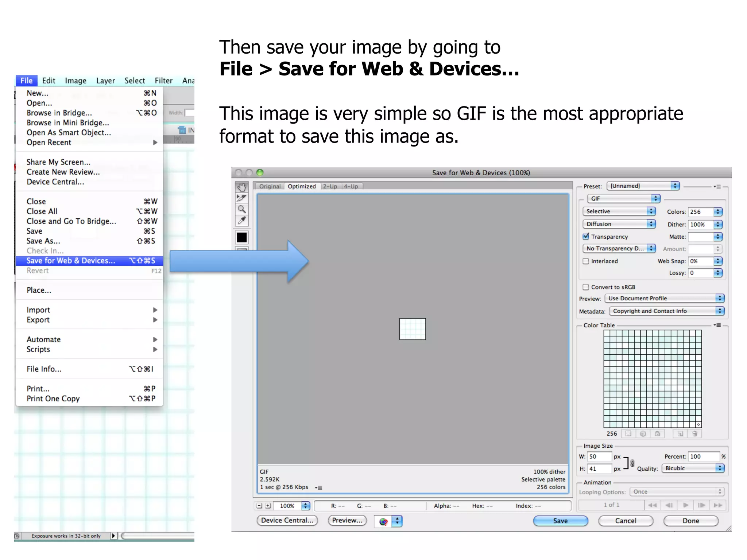Open the Diffusion dither method dropdown
747x560 pixels.
click(x=619, y=224)
